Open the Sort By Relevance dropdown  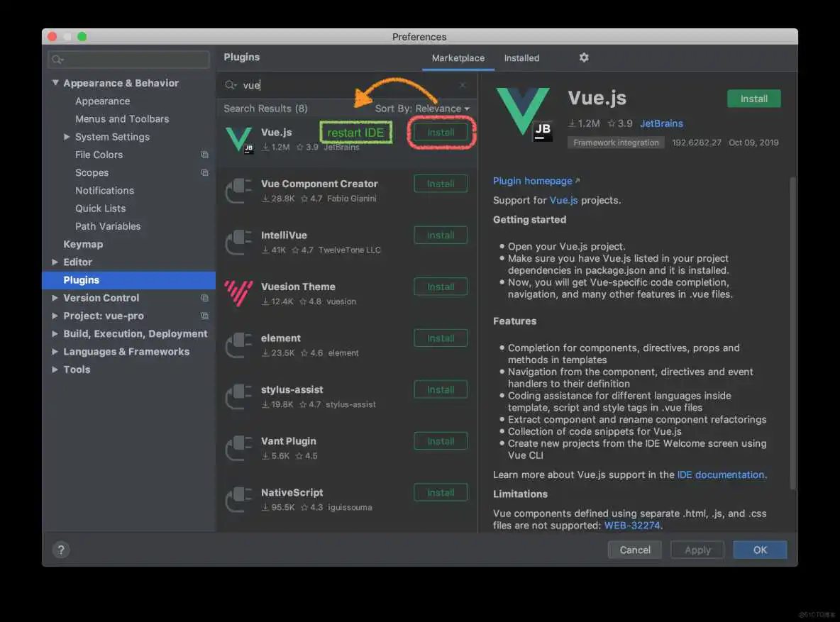click(422, 109)
